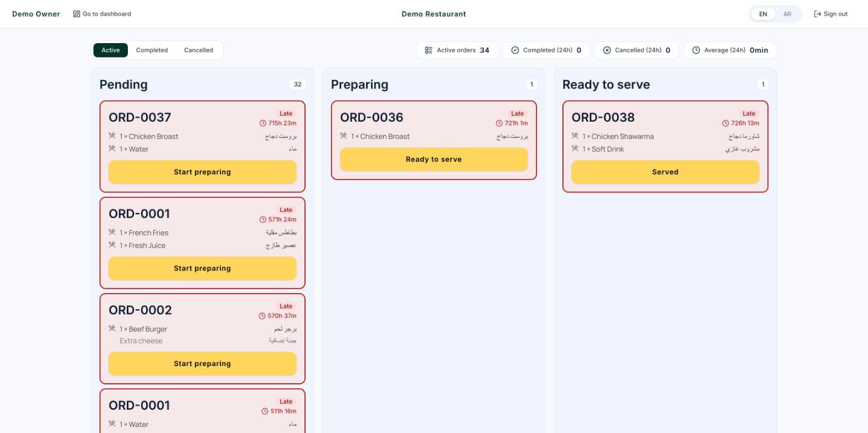Click the Cancelled (24h) x-circle icon
Viewport: 868px width, 433px height.
tap(607, 50)
